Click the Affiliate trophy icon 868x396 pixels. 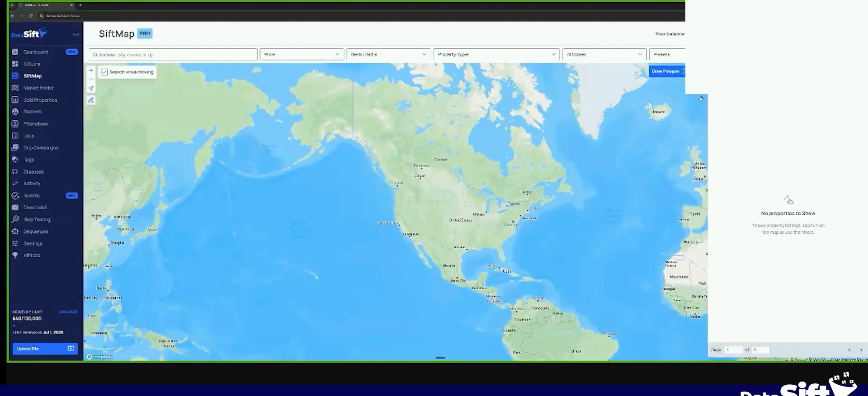(15, 255)
